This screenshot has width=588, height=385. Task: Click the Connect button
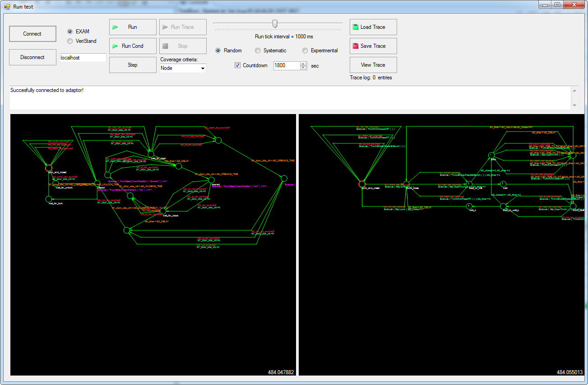click(x=32, y=34)
